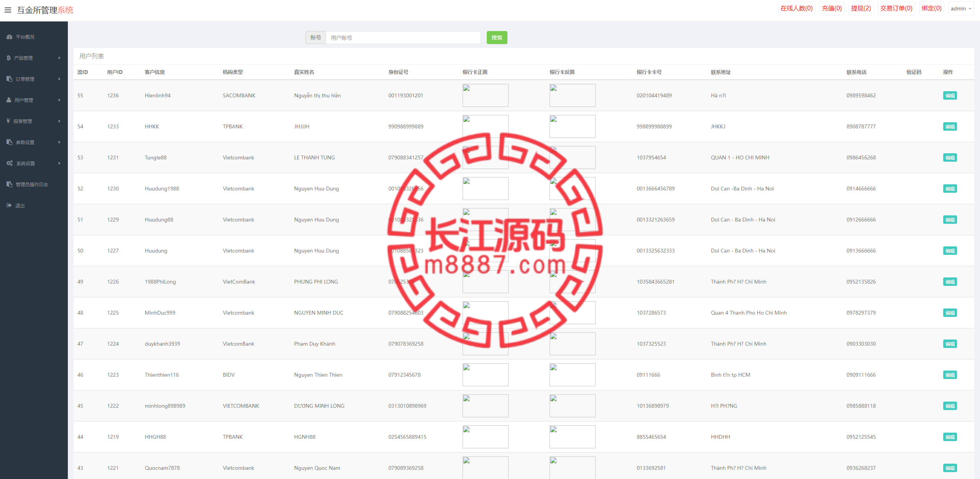The height and width of the screenshot is (479, 980).
Task: Edit user duykhanh3939 row
Action: click(950, 344)
